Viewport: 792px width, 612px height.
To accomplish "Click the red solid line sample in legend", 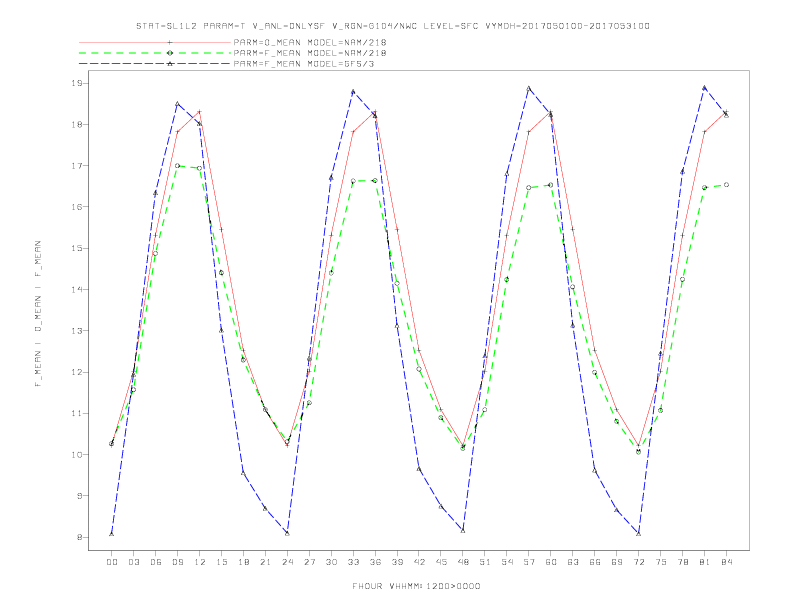I will click(x=155, y=42).
